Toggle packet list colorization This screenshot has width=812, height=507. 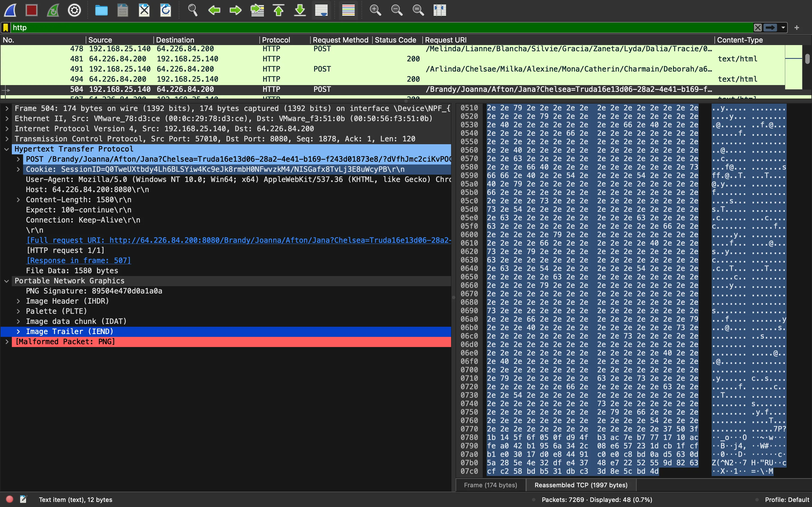(x=348, y=10)
